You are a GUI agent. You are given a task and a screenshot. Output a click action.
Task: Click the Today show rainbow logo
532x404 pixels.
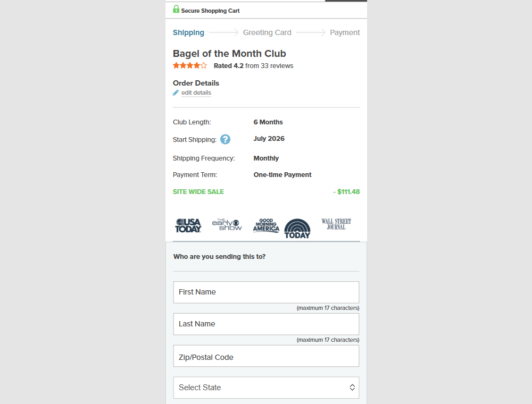coord(297,229)
